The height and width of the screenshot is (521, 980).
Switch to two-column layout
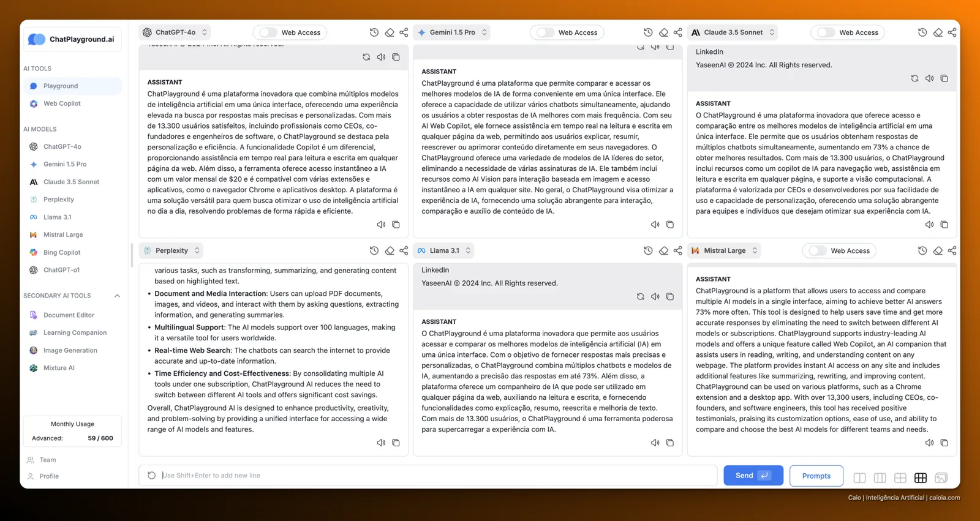pyautogui.click(x=860, y=478)
